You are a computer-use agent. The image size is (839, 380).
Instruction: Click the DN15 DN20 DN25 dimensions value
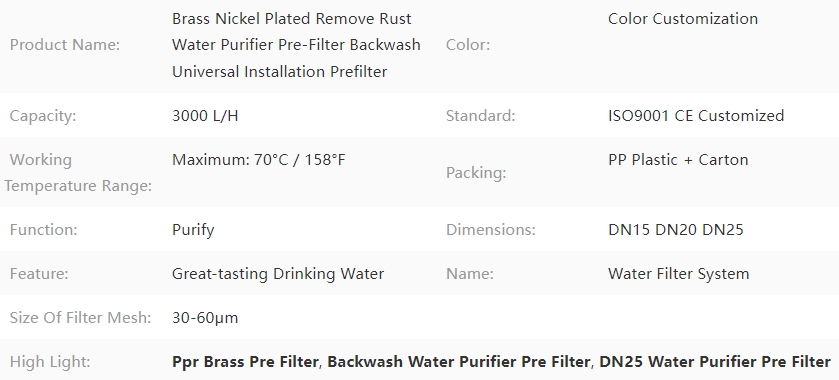tap(676, 230)
